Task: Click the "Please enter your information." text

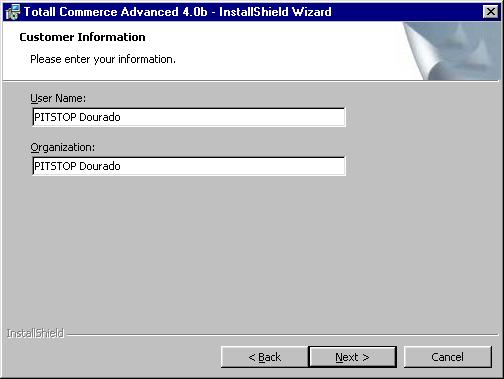Action: click(x=103, y=59)
